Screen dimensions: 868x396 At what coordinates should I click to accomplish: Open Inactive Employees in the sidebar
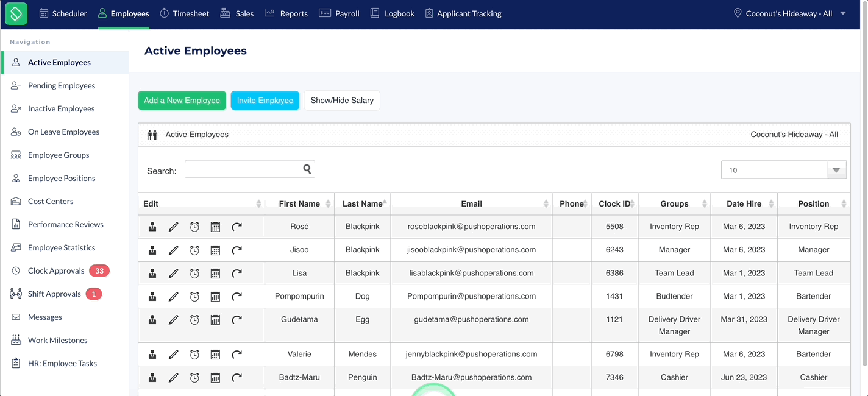pyautogui.click(x=62, y=108)
